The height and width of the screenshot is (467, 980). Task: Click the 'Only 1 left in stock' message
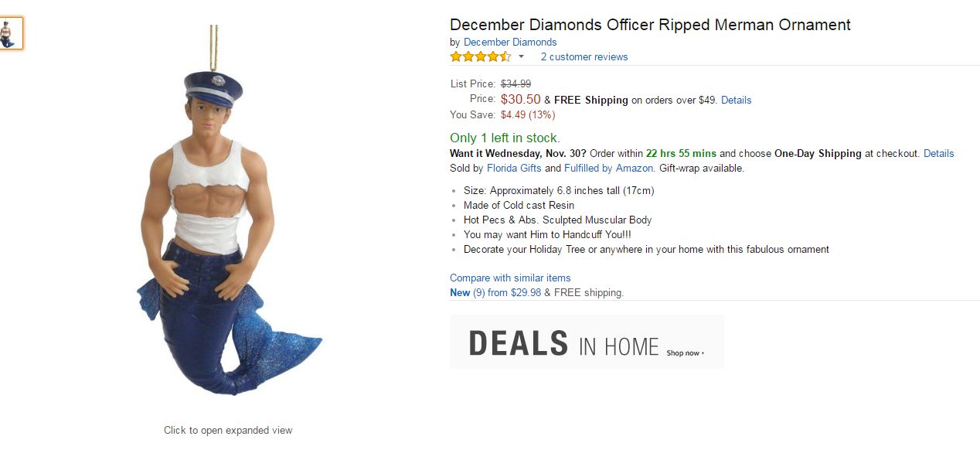[x=505, y=138]
